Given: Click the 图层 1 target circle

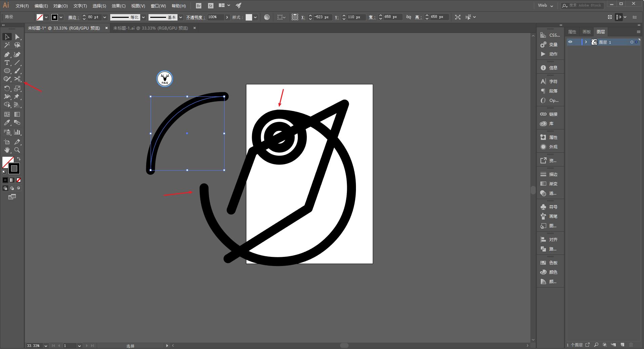Looking at the screenshot, I should pyautogui.click(x=632, y=42).
